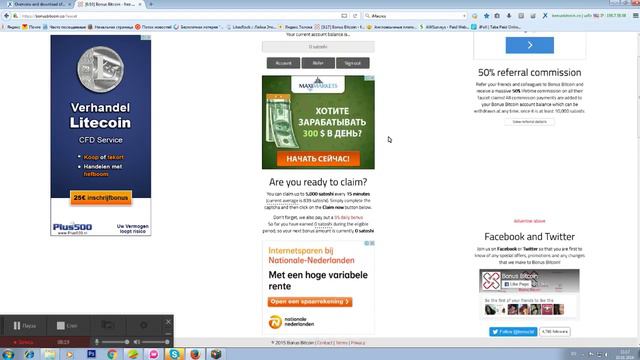
Task: Click the X toolbar extension icon
Action: coord(545,16)
